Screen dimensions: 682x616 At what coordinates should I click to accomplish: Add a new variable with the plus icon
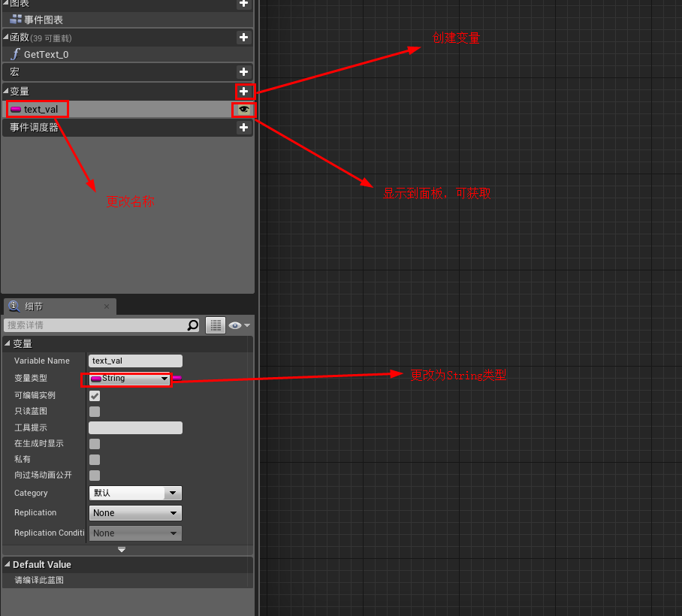(x=243, y=91)
